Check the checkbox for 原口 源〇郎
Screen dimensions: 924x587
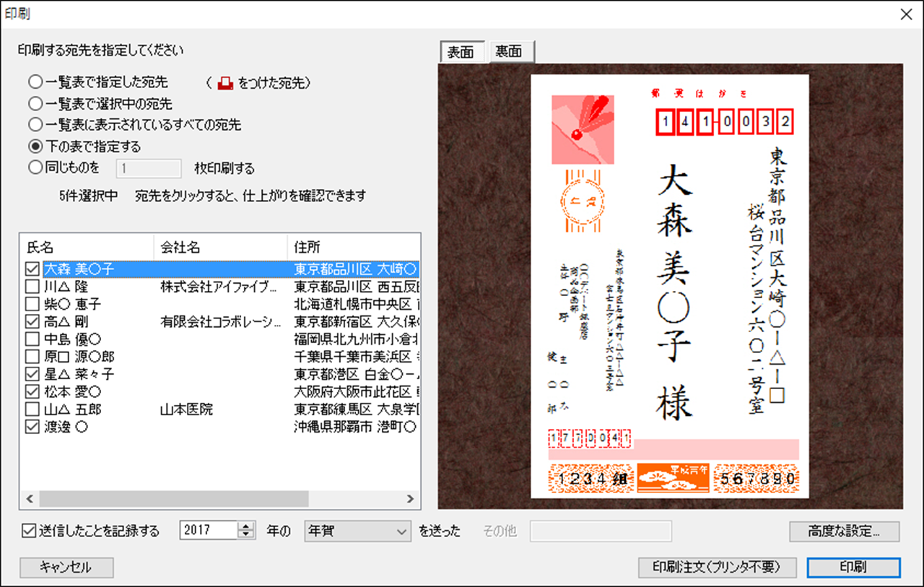click(32, 357)
